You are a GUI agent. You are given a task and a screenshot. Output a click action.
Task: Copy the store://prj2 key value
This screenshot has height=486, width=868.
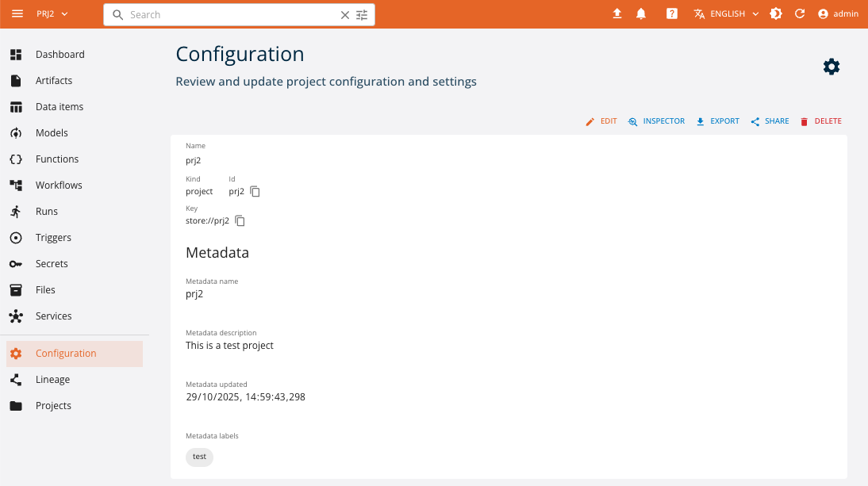click(x=240, y=220)
